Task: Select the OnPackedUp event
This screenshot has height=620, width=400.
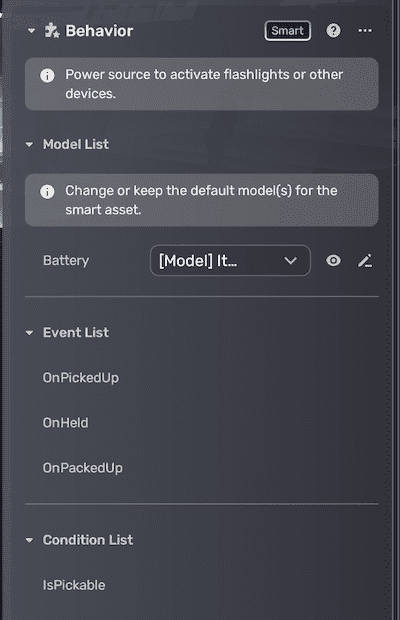Action: [x=83, y=468]
